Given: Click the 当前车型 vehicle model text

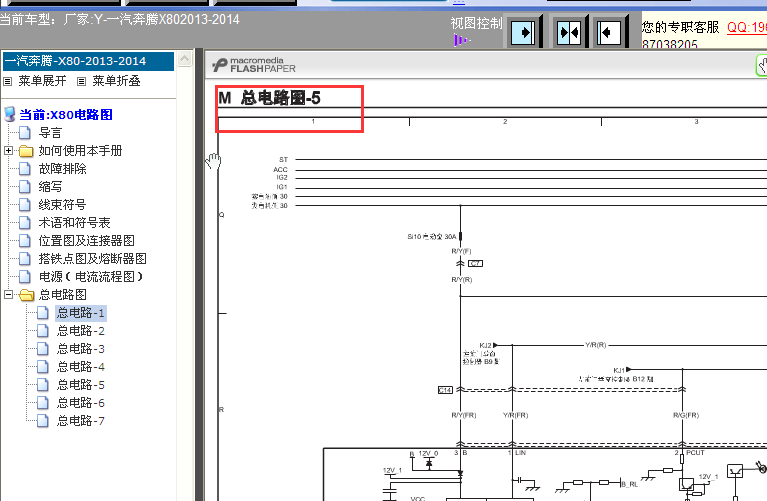Looking at the screenshot, I should pos(120,20).
